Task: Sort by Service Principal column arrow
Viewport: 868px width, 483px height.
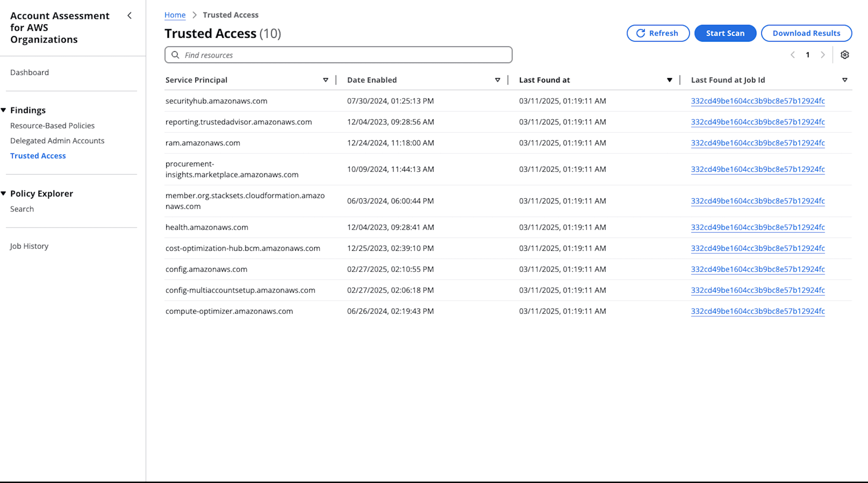Action: pos(325,80)
